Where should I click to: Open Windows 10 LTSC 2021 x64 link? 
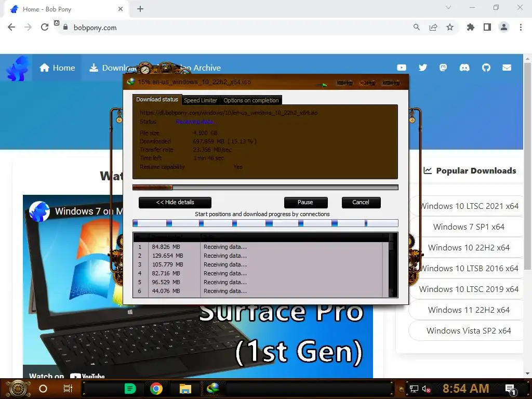pos(470,206)
